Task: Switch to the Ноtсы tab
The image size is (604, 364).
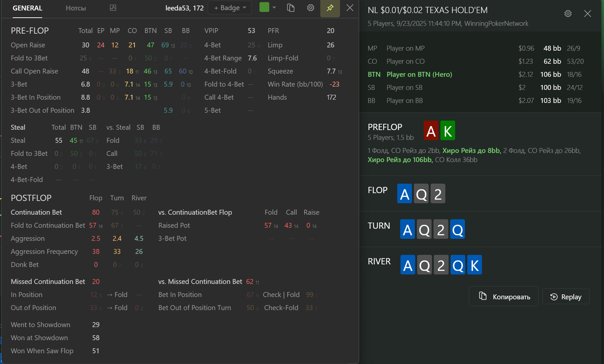Action: point(76,8)
